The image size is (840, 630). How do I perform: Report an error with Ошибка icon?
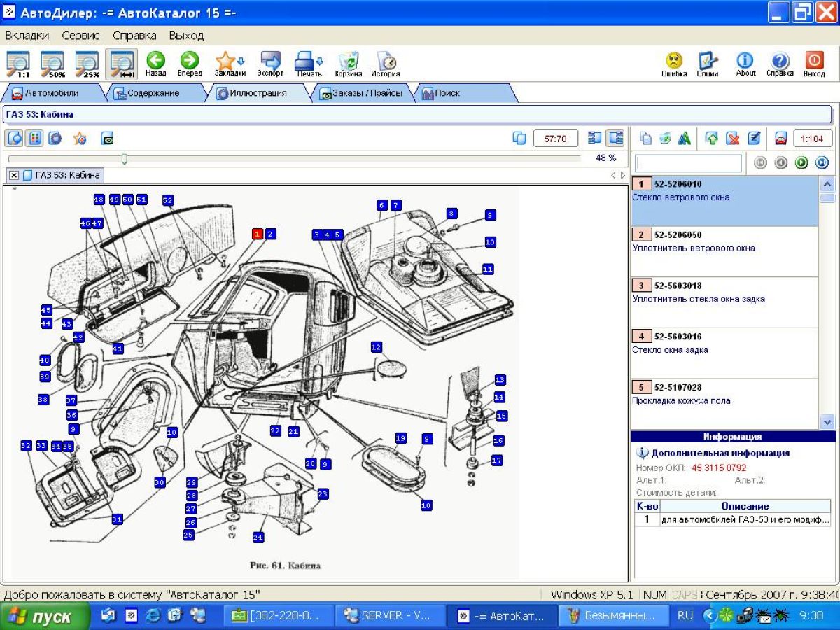(674, 64)
